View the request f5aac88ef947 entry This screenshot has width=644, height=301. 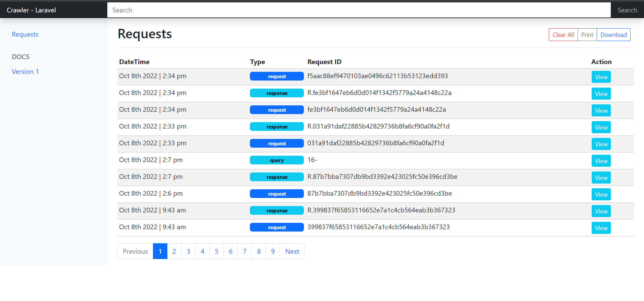pos(601,77)
